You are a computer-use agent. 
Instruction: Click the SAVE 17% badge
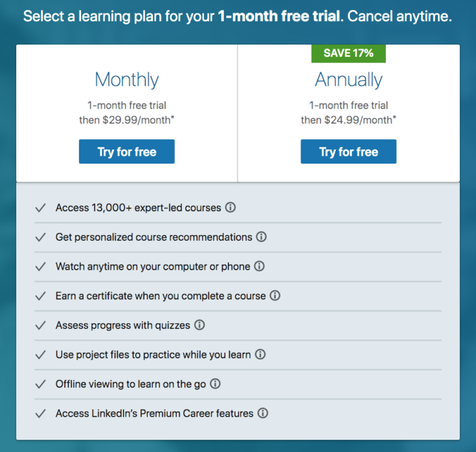point(349,53)
